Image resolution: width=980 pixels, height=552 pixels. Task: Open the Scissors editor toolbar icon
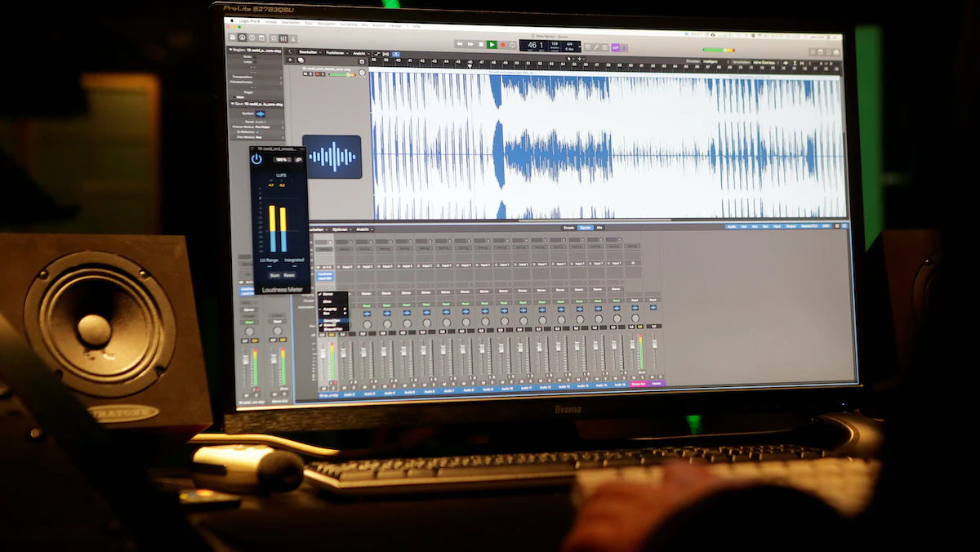click(x=294, y=38)
